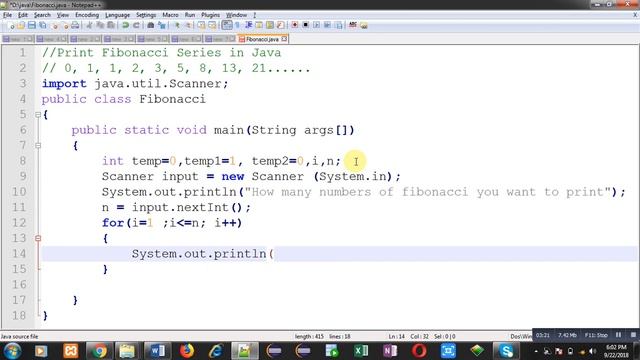640x360 pixels.
Task: Toggle macro recording with red dot icon
Action: pos(294,25)
